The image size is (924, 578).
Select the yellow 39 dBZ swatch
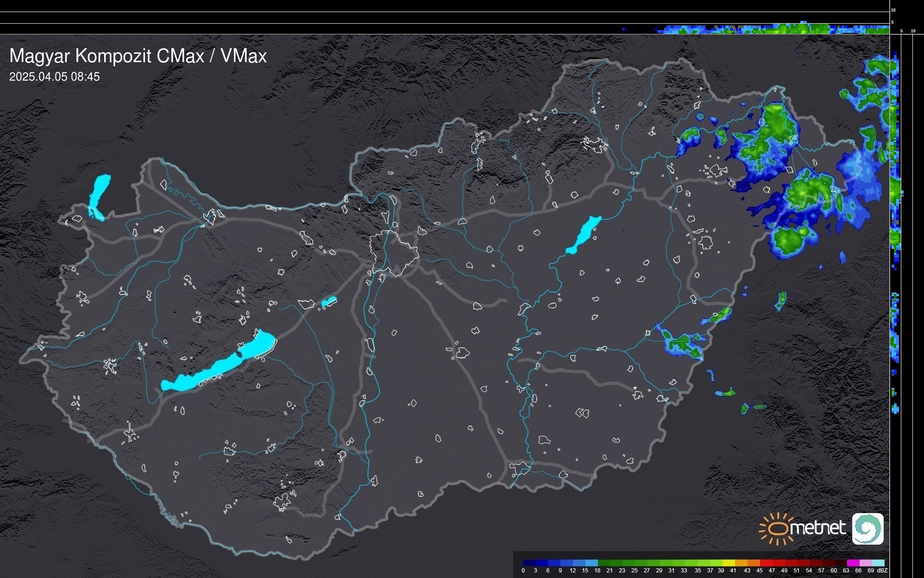[729, 563]
